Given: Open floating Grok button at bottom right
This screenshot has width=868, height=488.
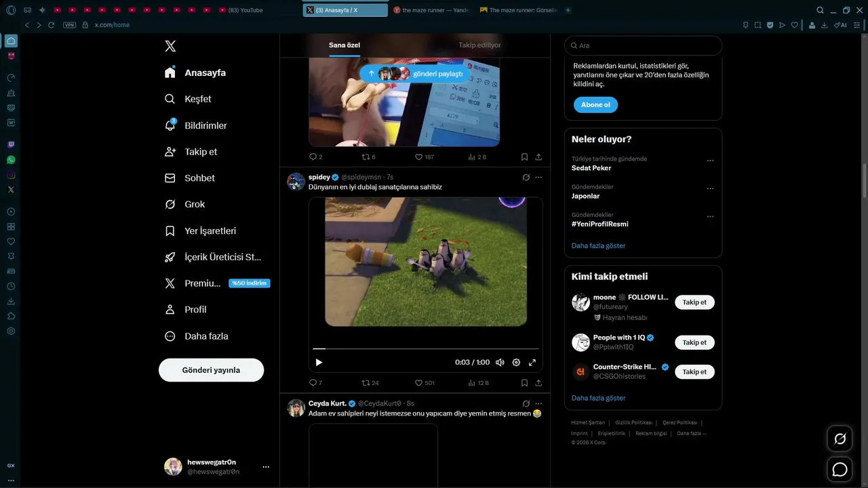Looking at the screenshot, I should coord(840,439).
